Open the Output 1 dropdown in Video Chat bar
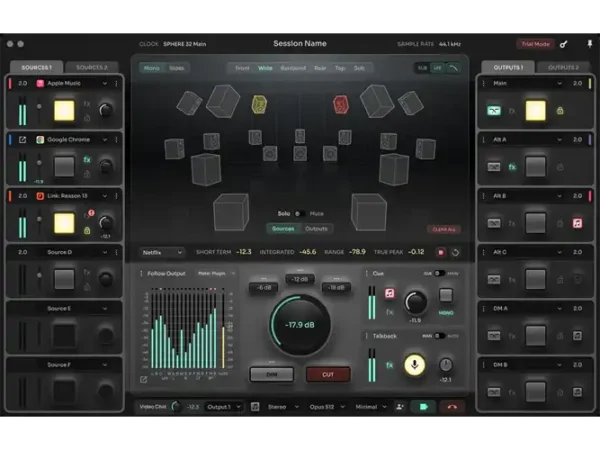Screen dimensions: 600x450 pyautogui.click(x=224, y=407)
